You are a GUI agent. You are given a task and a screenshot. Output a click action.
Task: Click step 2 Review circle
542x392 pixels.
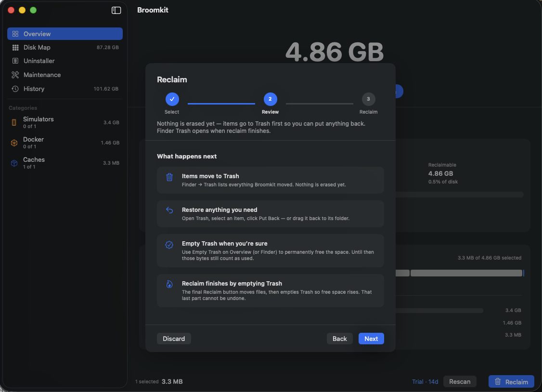pyautogui.click(x=271, y=99)
